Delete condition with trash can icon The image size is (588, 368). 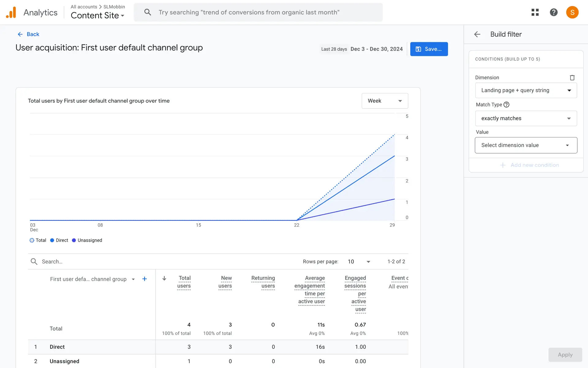[x=572, y=78]
